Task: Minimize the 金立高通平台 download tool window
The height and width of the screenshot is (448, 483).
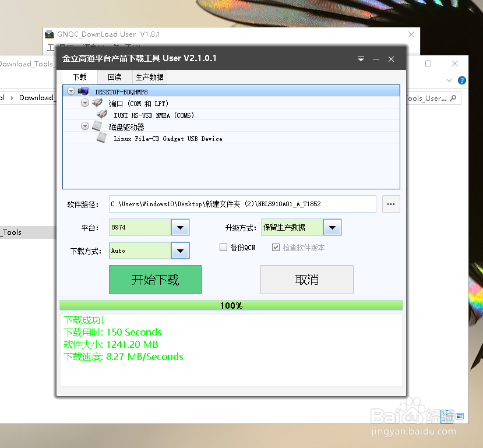Action: (376, 59)
